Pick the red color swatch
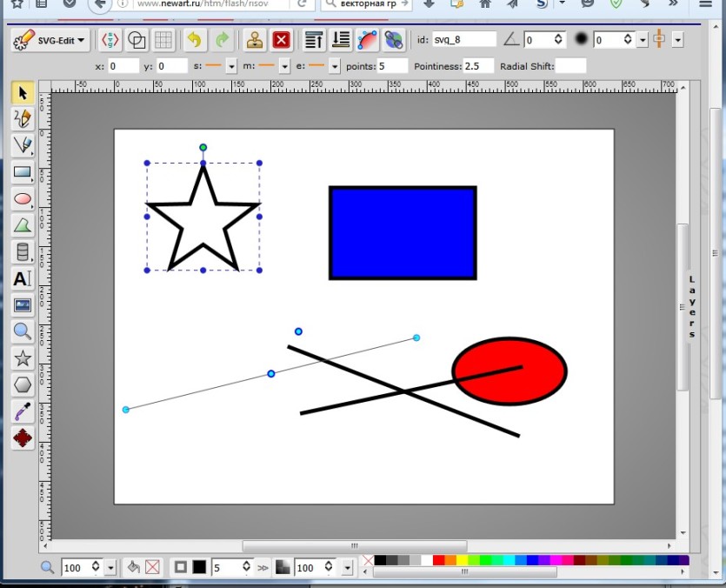Viewport: 726px width, 588px height. (x=438, y=560)
